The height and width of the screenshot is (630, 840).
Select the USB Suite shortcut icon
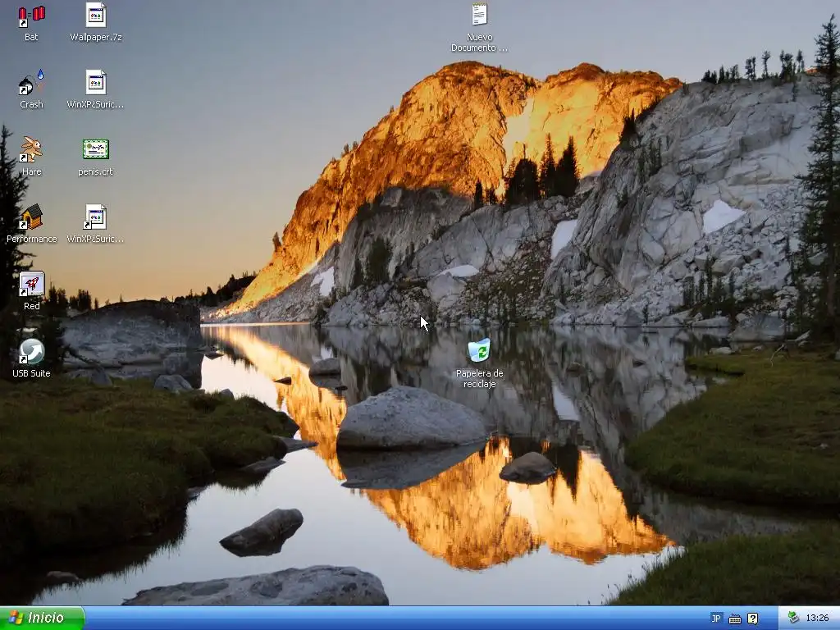coord(32,351)
